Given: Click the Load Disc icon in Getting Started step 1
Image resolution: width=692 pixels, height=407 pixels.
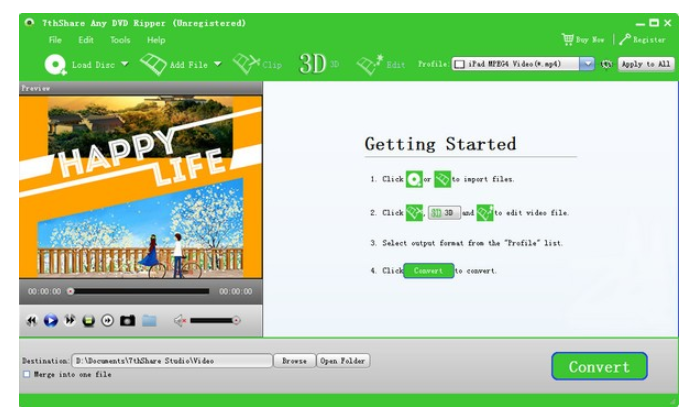Looking at the screenshot, I should click(x=414, y=179).
